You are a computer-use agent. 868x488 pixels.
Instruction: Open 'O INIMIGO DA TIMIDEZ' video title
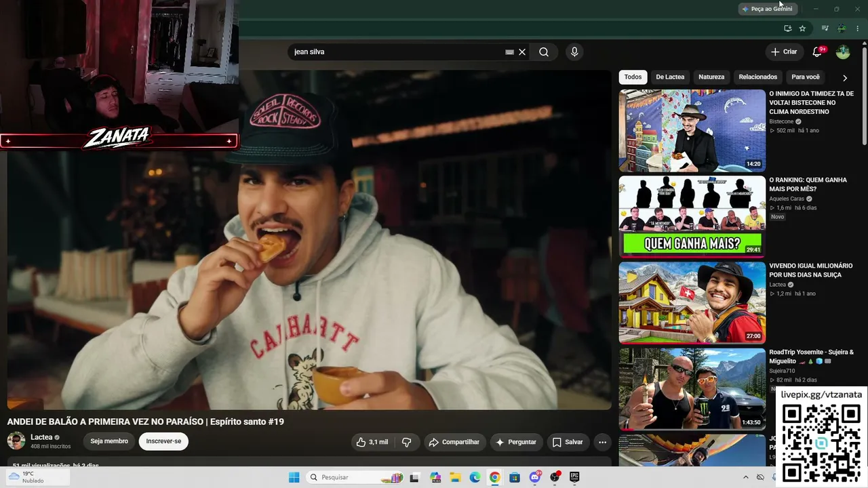coord(811,103)
